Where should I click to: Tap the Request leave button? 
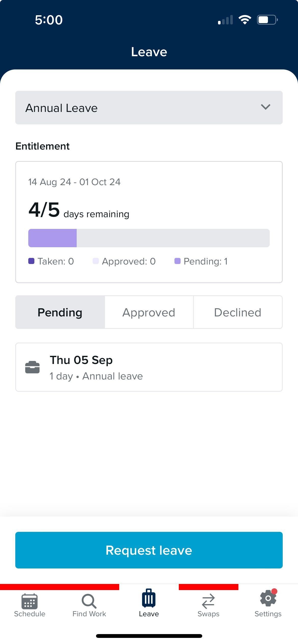(x=149, y=550)
